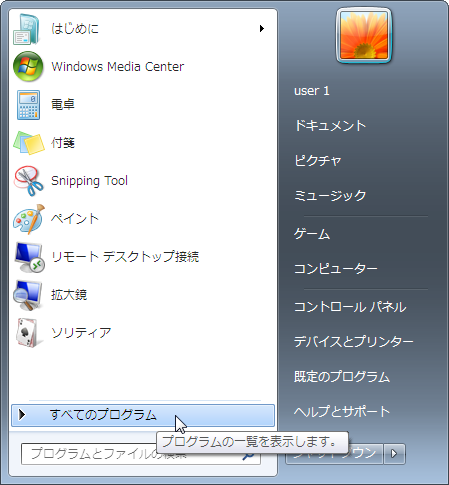
Task: Expand the はじめに submenu arrow
Action: coord(262,29)
